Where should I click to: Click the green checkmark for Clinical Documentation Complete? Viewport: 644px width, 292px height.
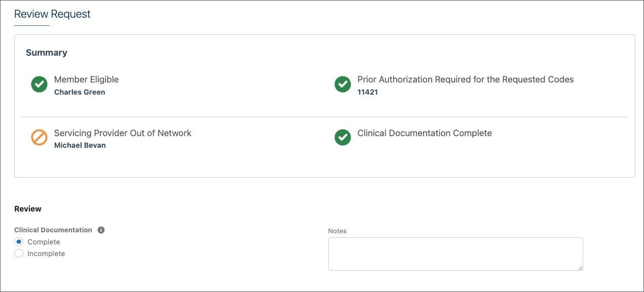click(343, 138)
